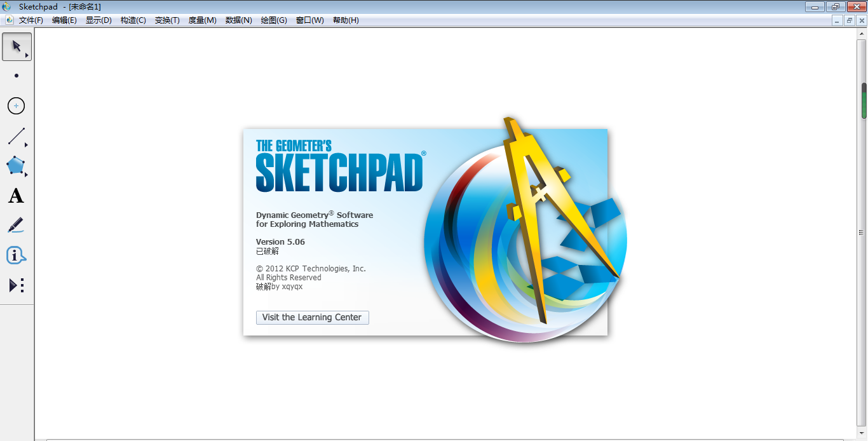868x441 pixels.
Task: Click the Sketchpad title bar app icon
Action: click(x=7, y=6)
